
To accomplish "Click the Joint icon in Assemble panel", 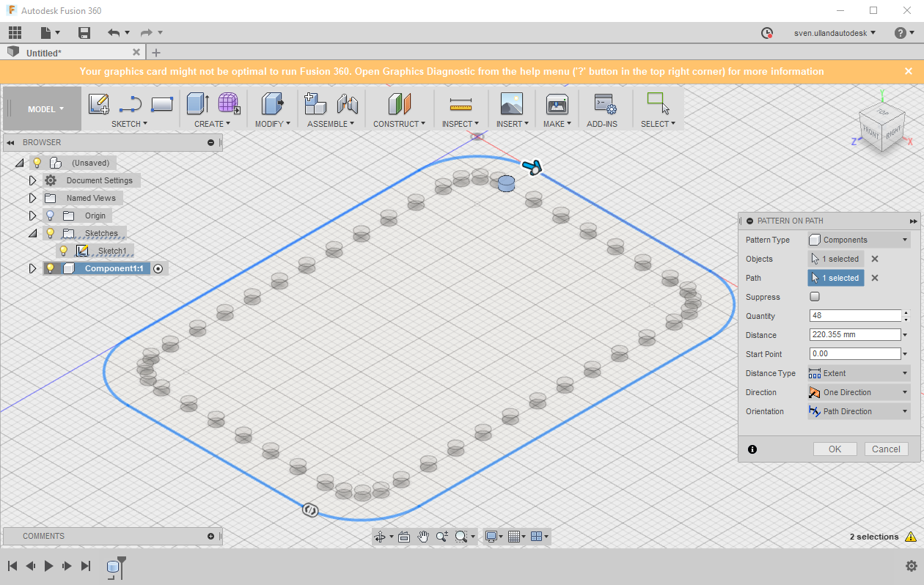I will [346, 104].
